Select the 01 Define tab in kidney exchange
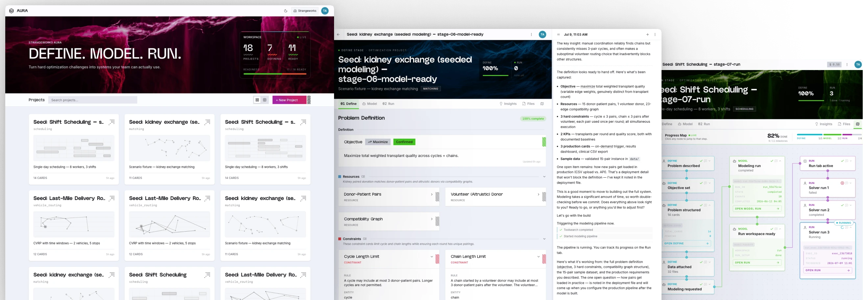The height and width of the screenshot is (300, 868). (x=349, y=104)
